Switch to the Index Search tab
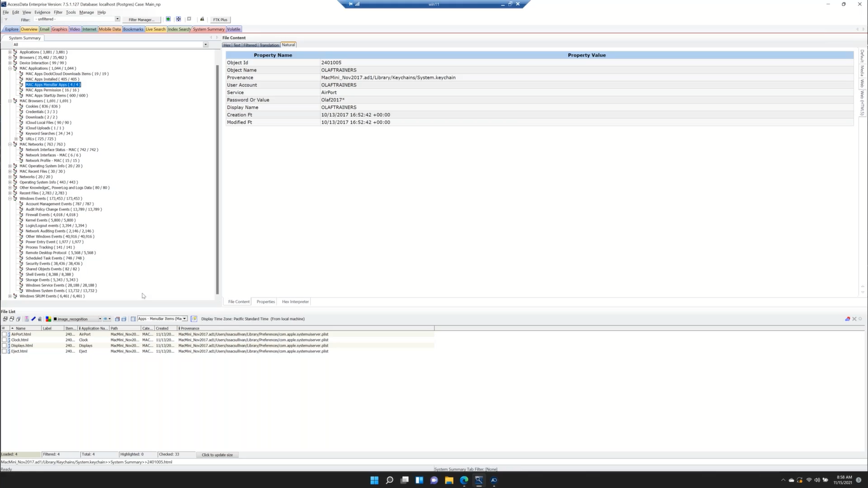Screen dimensions: 868x488 click(179, 29)
